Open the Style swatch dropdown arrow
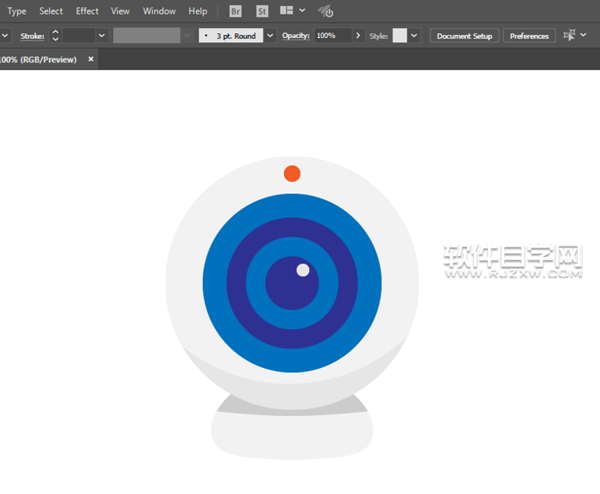 (414, 35)
